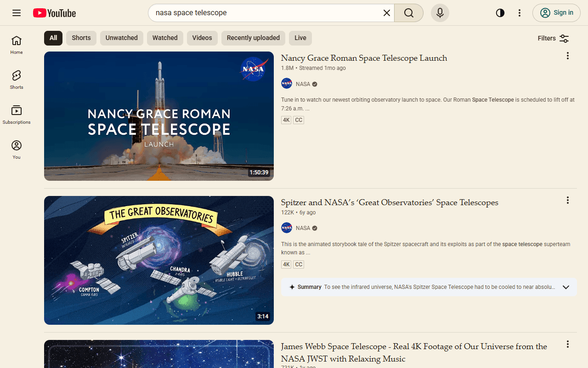Open NASA channel avatar under Roman launch video
Viewport: 588px width, 368px height.
pos(287,84)
